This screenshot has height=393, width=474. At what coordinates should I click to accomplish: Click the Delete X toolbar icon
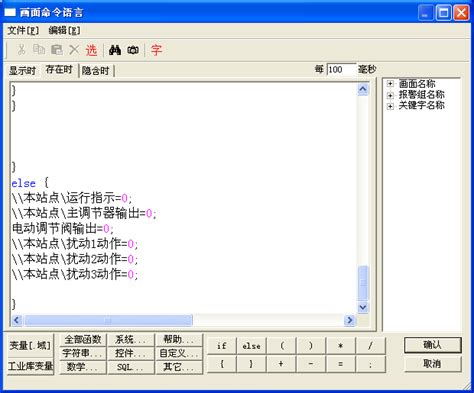(x=74, y=50)
